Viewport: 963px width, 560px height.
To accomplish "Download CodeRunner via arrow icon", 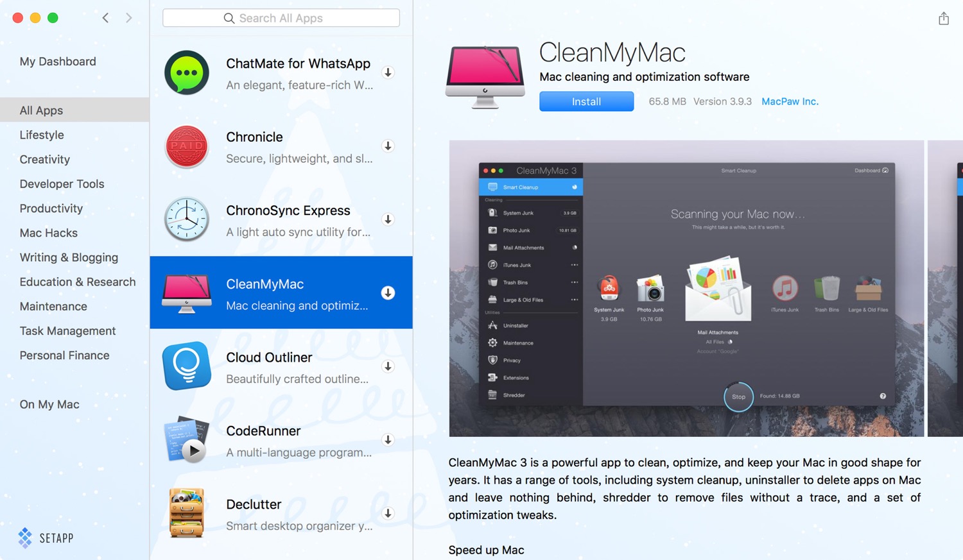I will (388, 440).
